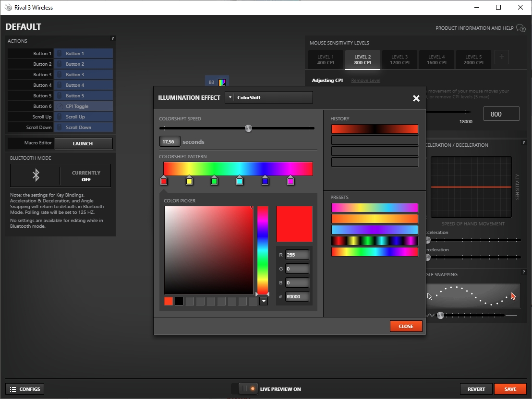
Task: Toggle the Live Preview switch
Action: (244, 389)
